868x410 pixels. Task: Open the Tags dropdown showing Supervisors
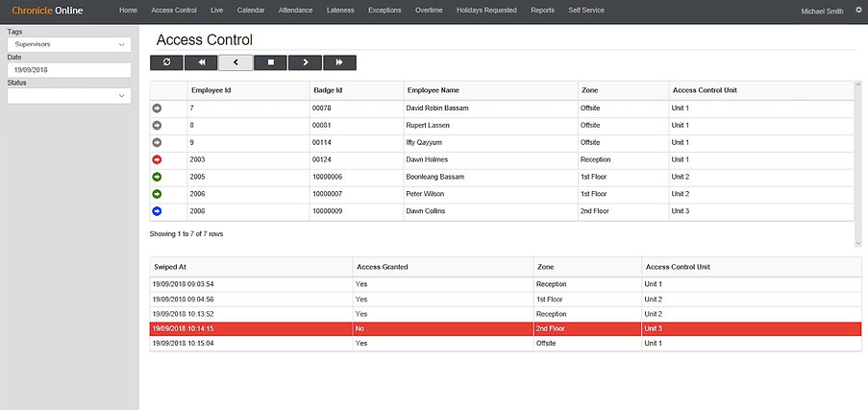[69, 44]
